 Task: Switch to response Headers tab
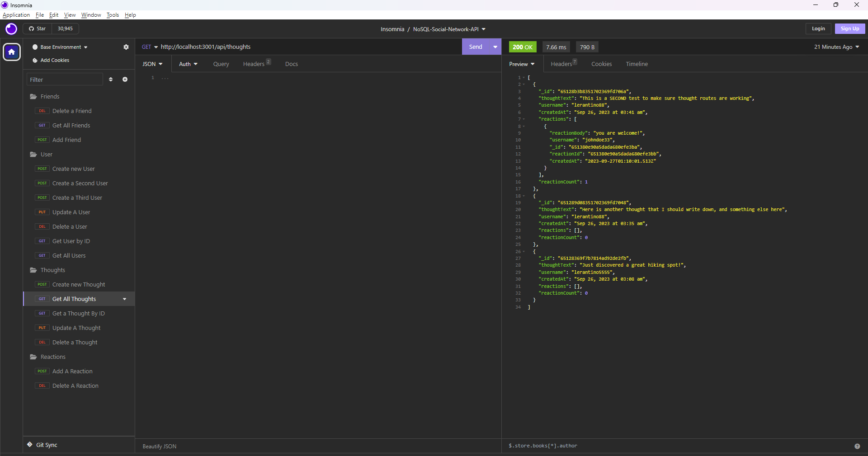coord(563,64)
